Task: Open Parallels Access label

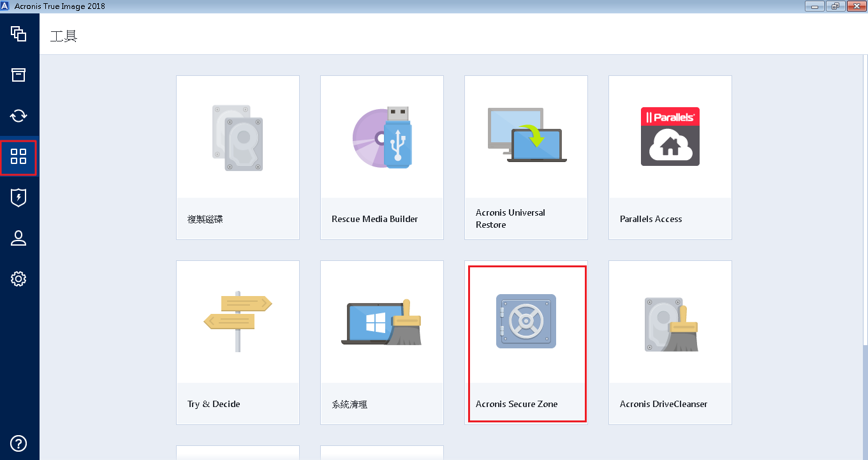Action: coord(651,219)
